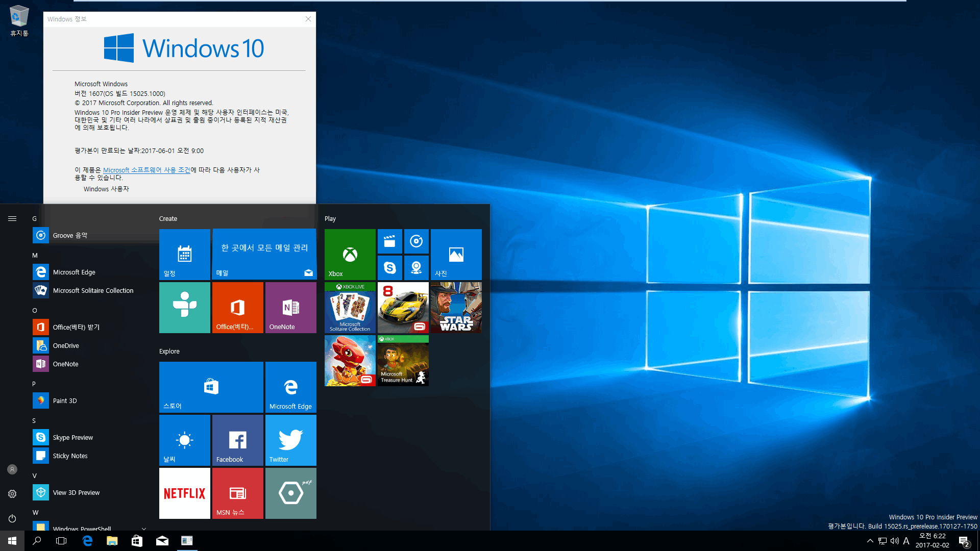Jump to letter P section header
Image resolution: width=980 pixels, height=551 pixels.
(x=34, y=384)
